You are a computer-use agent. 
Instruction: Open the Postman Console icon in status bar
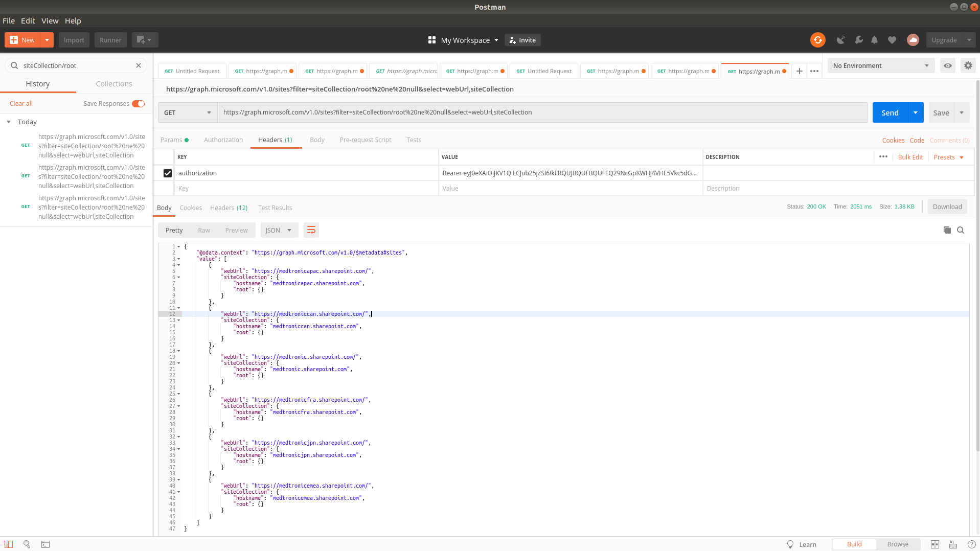(x=45, y=544)
